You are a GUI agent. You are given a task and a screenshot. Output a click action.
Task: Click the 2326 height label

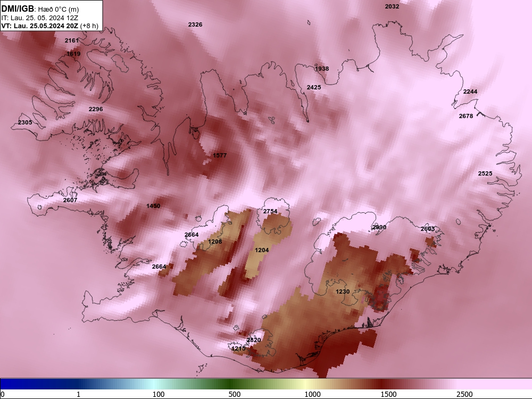pyautogui.click(x=195, y=24)
